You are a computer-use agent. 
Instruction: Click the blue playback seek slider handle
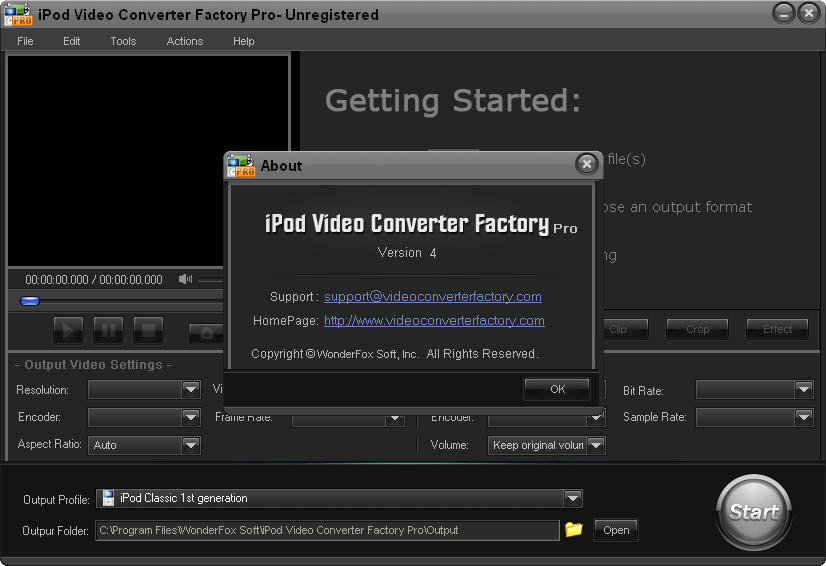click(30, 301)
